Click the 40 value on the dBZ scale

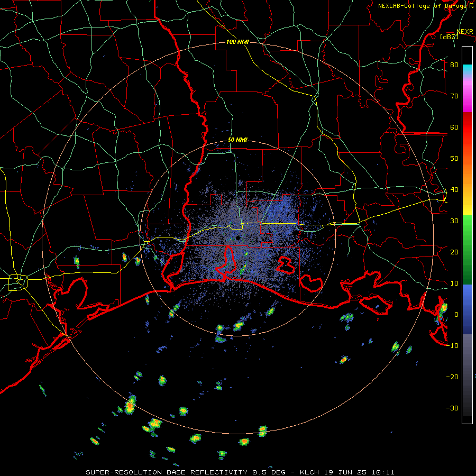(454, 190)
